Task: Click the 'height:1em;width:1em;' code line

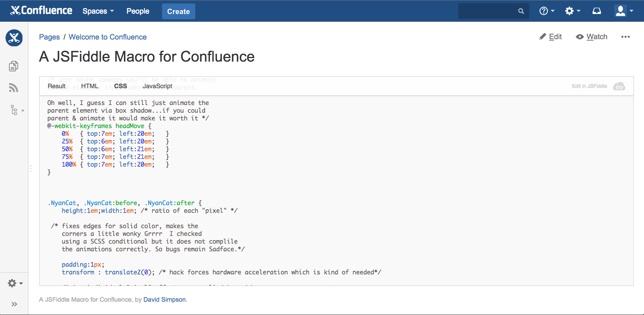Action: tap(99, 211)
